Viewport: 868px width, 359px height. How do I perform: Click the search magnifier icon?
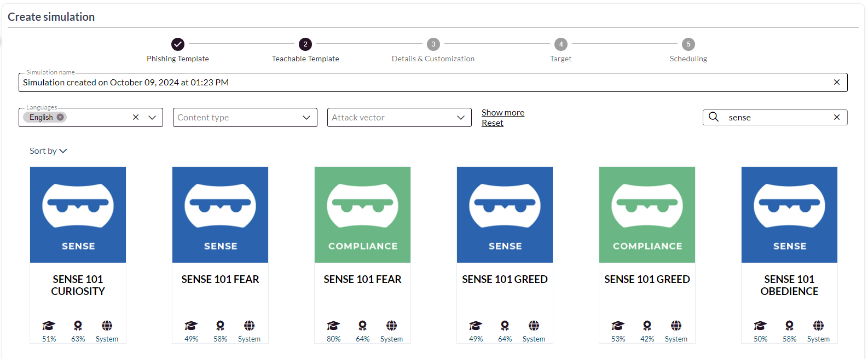(714, 117)
